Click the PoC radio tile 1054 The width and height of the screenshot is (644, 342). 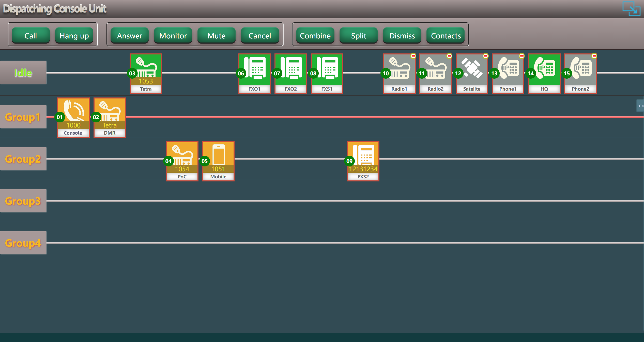(x=182, y=161)
